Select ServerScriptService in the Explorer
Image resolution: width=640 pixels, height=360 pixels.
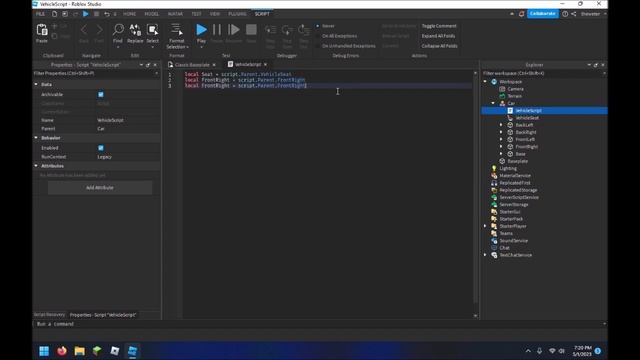click(519, 197)
